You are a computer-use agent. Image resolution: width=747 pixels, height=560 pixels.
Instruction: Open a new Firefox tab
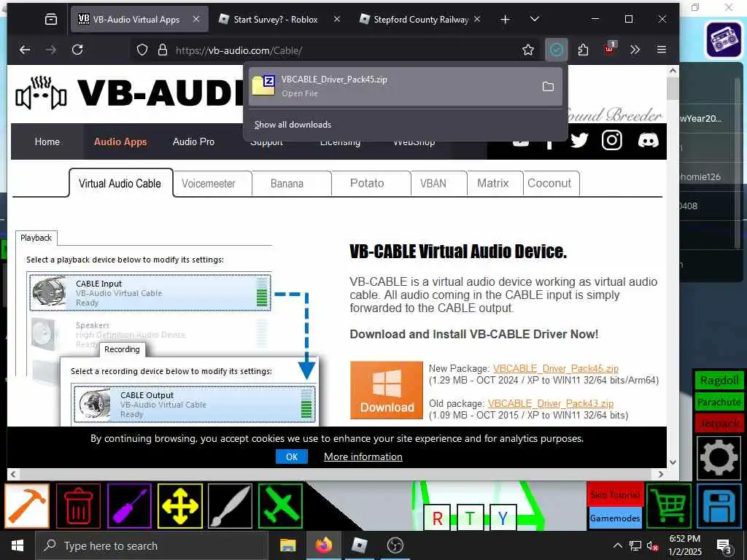[x=505, y=19]
